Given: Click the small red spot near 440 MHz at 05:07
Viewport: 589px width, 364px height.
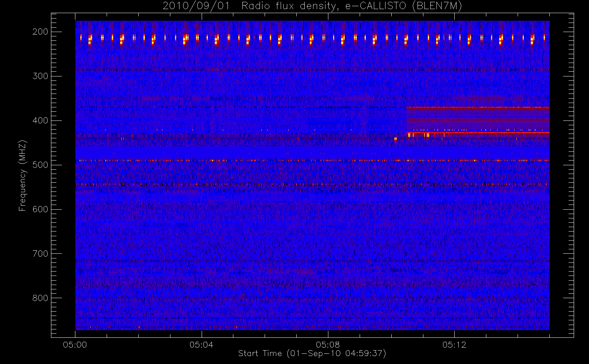Looking at the screenshot, I should [299, 138].
